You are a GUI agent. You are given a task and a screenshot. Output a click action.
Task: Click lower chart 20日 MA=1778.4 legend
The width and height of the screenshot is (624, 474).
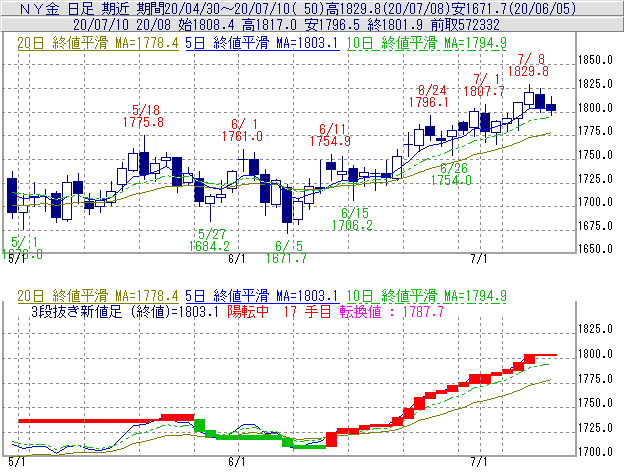click(x=98, y=296)
